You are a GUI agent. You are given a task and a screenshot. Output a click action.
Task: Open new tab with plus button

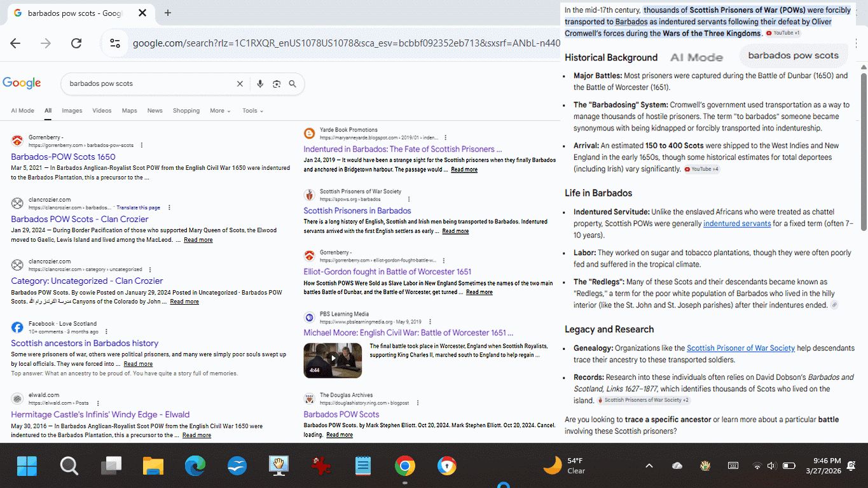168,13
